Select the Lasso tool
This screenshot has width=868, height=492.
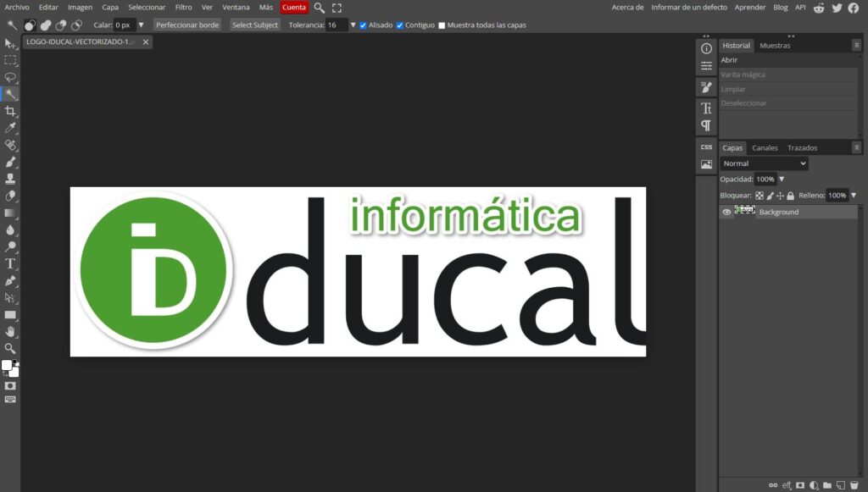(10, 77)
